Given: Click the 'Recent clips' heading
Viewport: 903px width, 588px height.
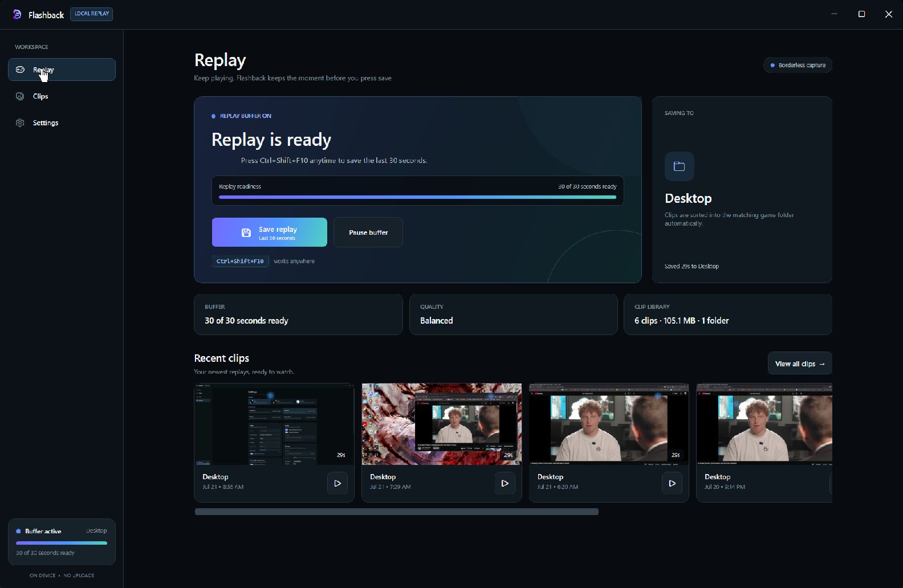Looking at the screenshot, I should coord(222,358).
